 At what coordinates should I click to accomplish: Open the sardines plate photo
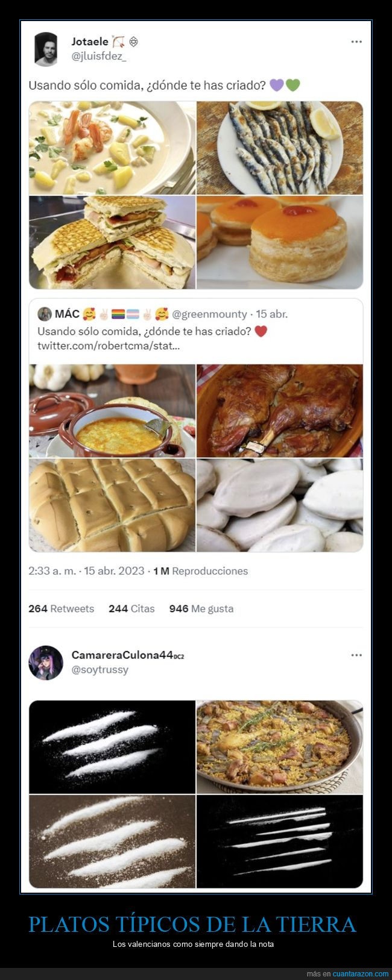[279, 148]
